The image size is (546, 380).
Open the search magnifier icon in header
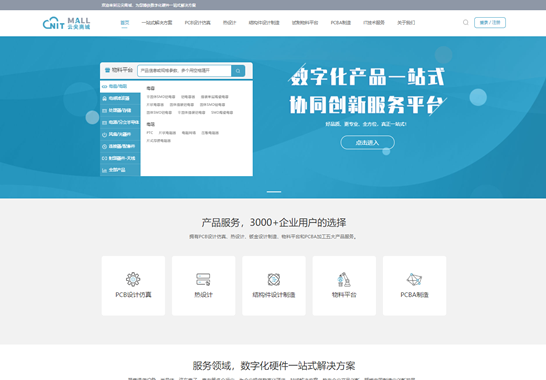(466, 23)
